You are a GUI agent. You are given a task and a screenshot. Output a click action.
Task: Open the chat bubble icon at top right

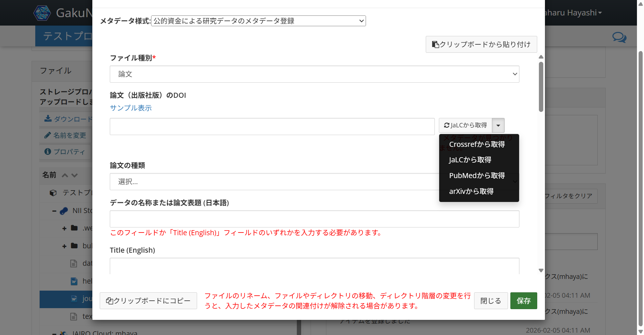[619, 37]
